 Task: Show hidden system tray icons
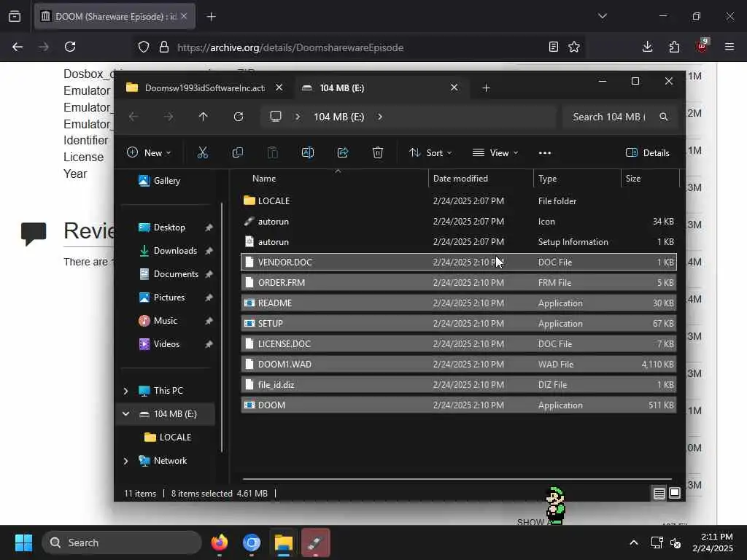pos(634,542)
